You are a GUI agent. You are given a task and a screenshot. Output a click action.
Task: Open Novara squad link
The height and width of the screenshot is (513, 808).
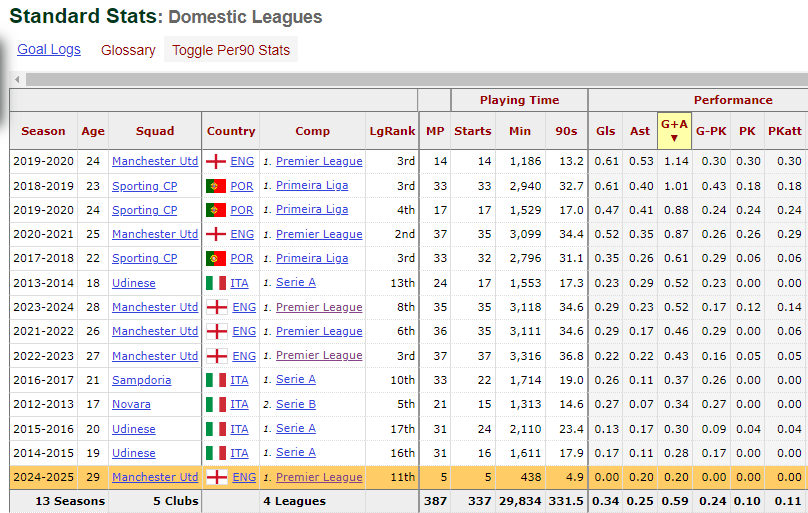(131, 404)
